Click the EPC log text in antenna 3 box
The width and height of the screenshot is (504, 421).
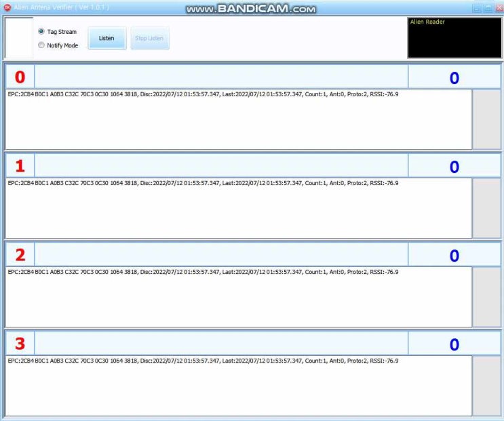tap(203, 361)
